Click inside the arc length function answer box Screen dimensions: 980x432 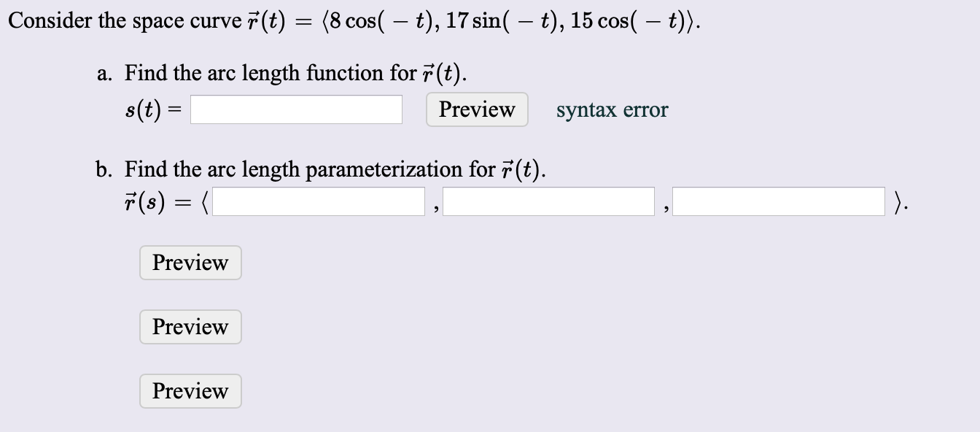click(x=295, y=110)
